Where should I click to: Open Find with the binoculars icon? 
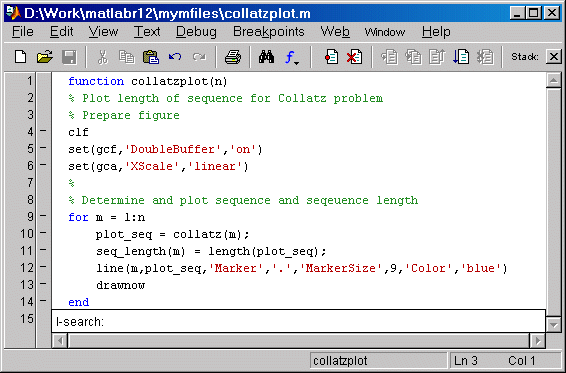click(x=266, y=57)
